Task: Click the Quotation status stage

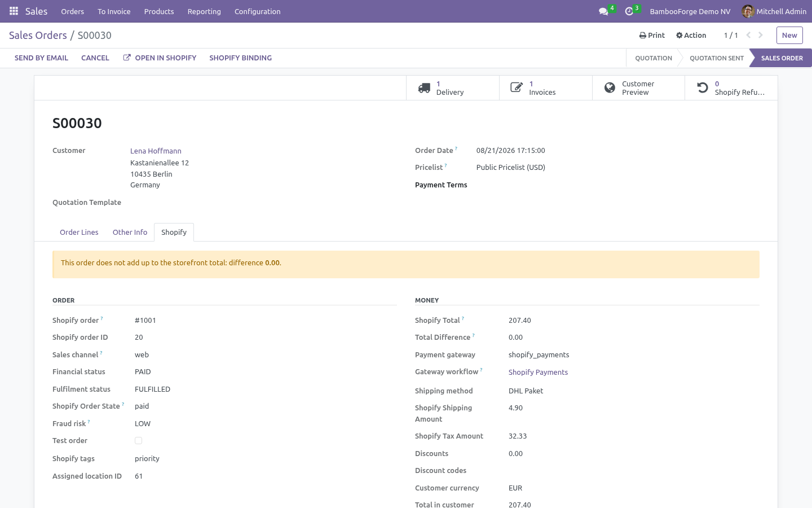Action: 653,58
